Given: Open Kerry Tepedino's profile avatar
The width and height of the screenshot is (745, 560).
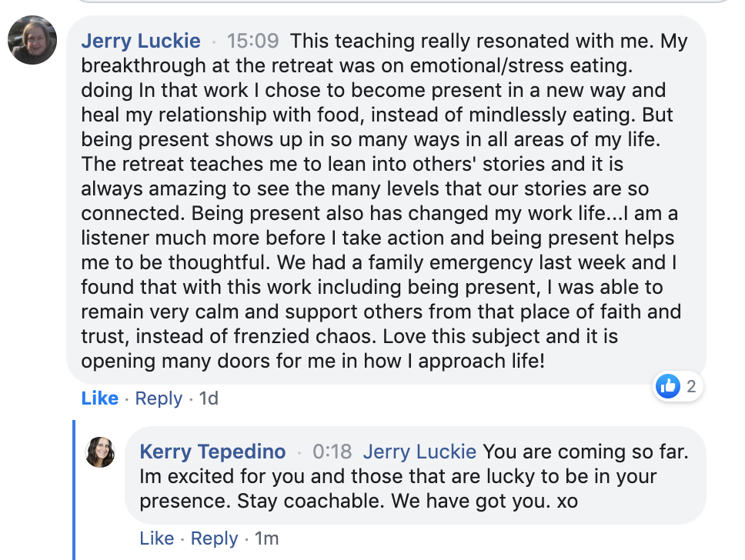Looking at the screenshot, I should tap(100, 452).
